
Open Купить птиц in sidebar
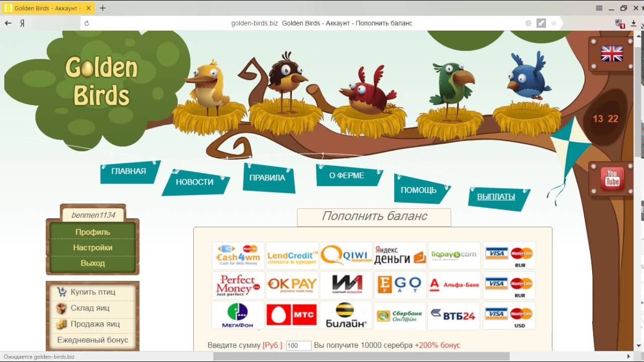click(x=93, y=292)
